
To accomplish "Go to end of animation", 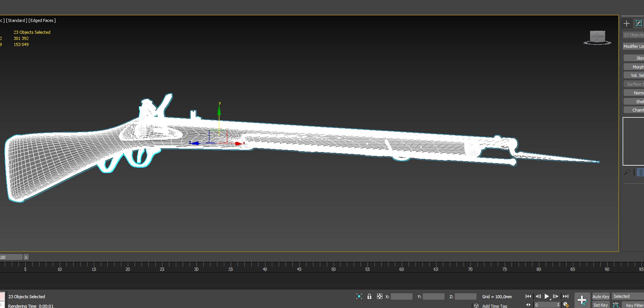I will click(566, 296).
